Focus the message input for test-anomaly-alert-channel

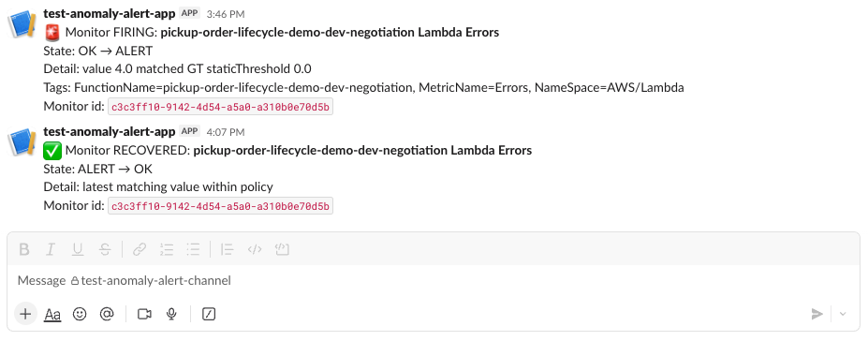pyautogui.click(x=434, y=281)
